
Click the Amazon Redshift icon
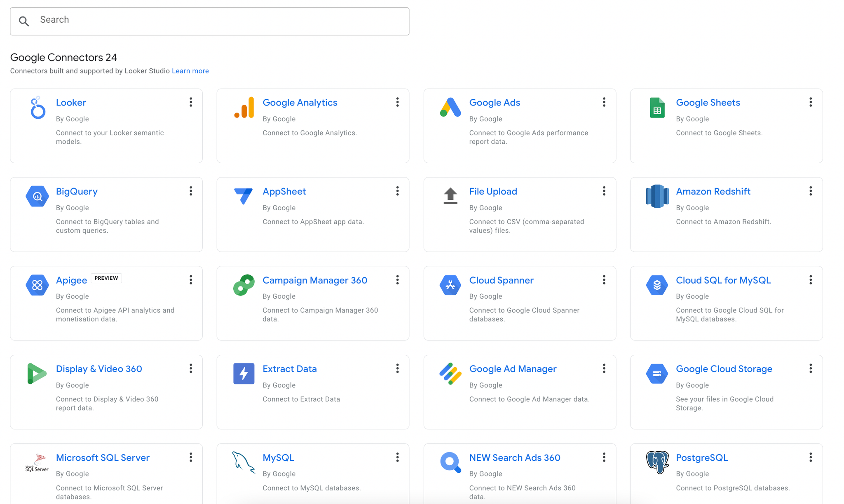point(657,196)
